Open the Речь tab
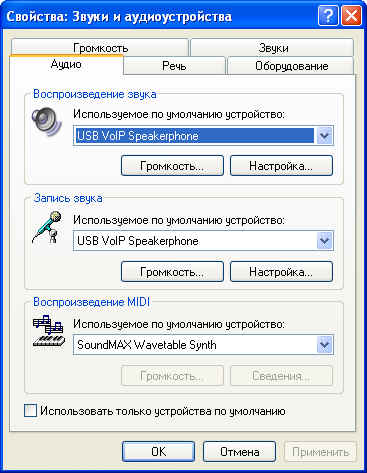 [x=174, y=66]
